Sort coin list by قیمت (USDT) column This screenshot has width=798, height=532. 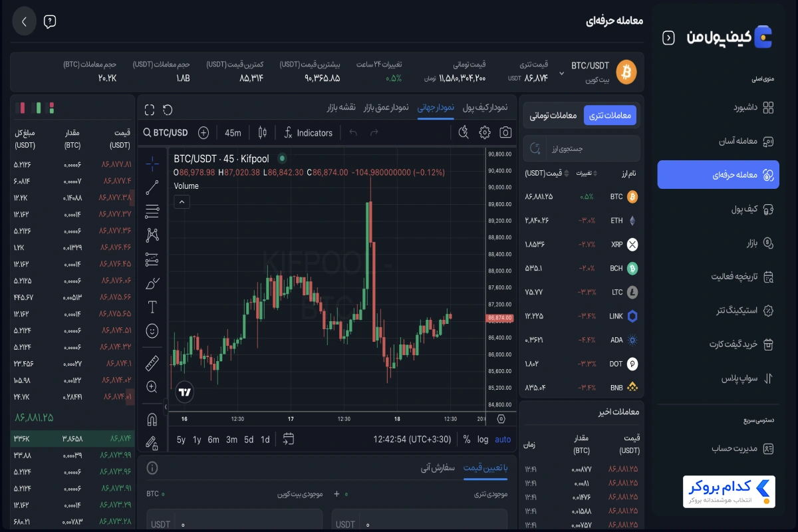click(547, 174)
